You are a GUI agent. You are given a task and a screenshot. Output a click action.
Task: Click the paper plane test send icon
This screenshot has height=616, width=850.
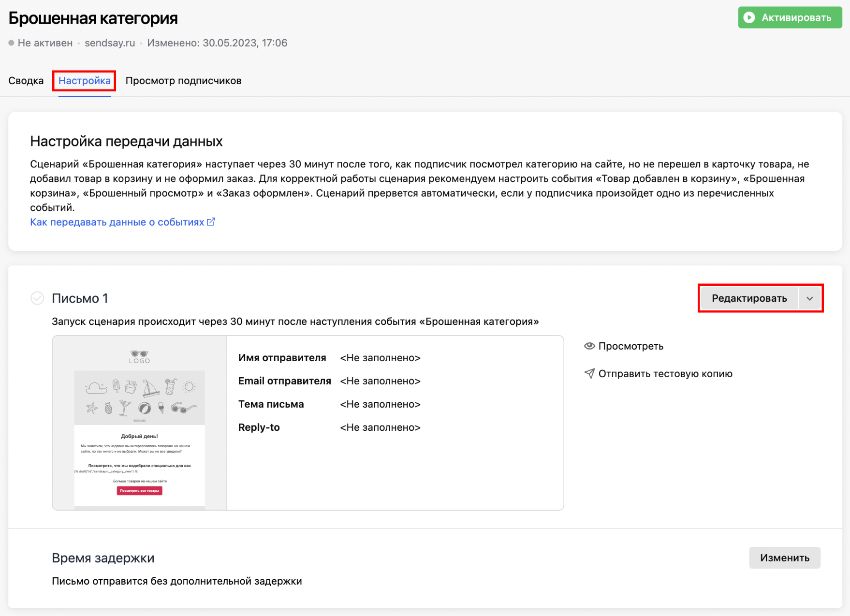589,374
